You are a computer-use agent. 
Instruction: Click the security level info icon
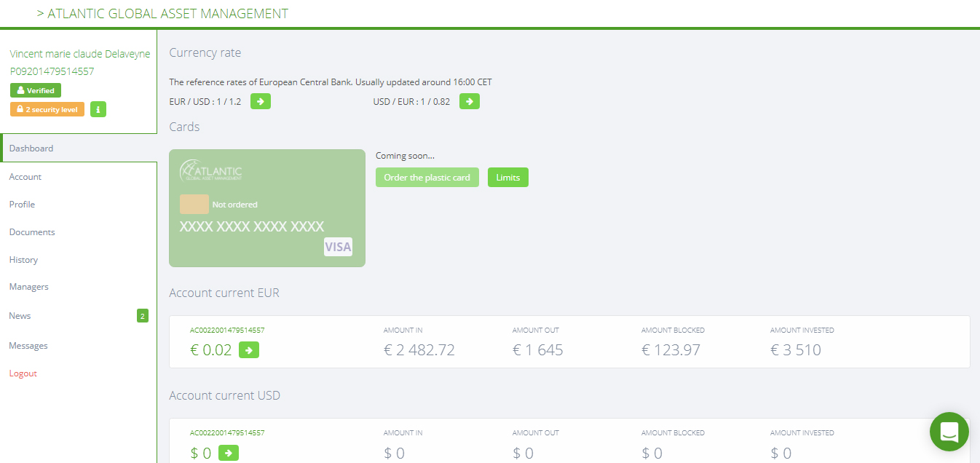click(98, 109)
